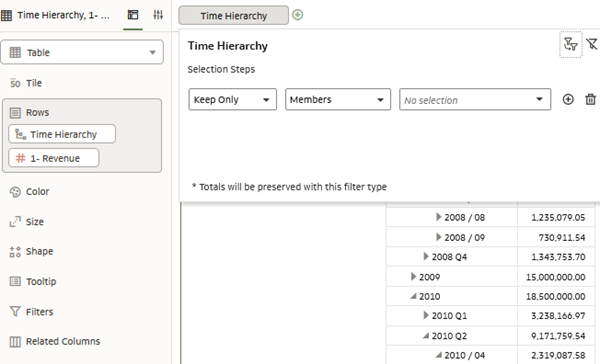Click the revenue value 1,235,079.05
The height and width of the screenshot is (364, 600).
click(558, 217)
